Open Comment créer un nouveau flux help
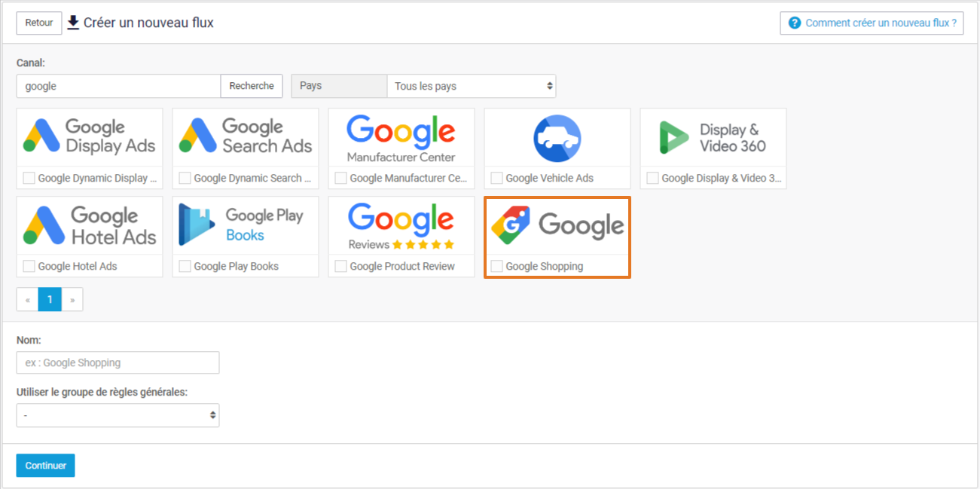 (872, 23)
